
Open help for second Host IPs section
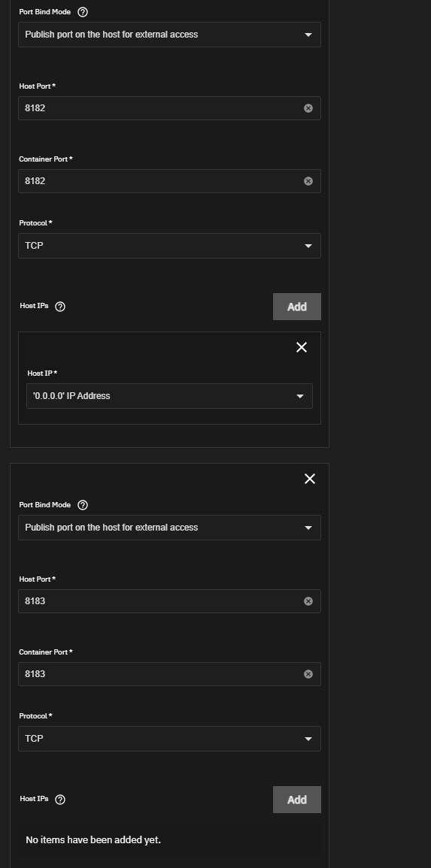pos(60,800)
